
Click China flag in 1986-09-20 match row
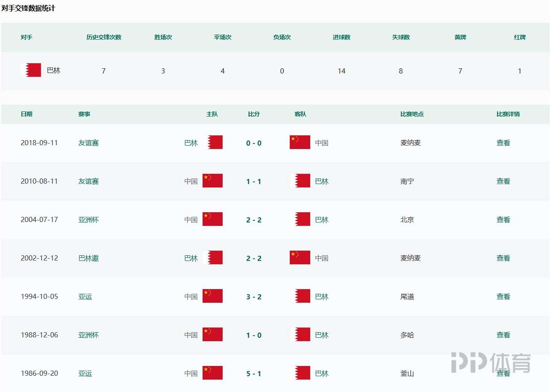212,373
